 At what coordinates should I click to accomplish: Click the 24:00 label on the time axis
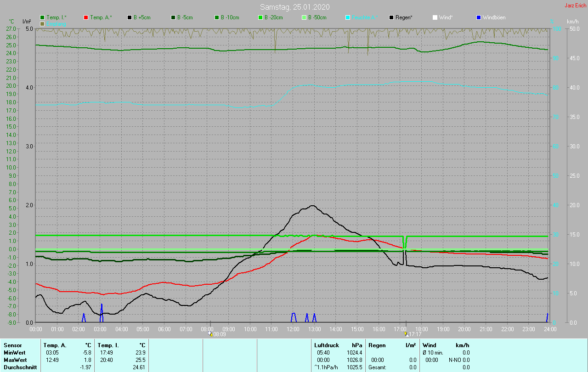click(x=550, y=329)
